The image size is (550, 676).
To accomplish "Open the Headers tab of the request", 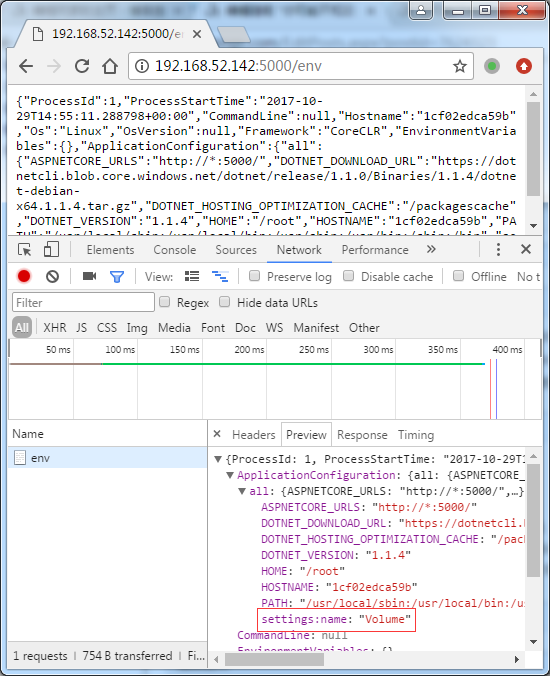I will 253,435.
